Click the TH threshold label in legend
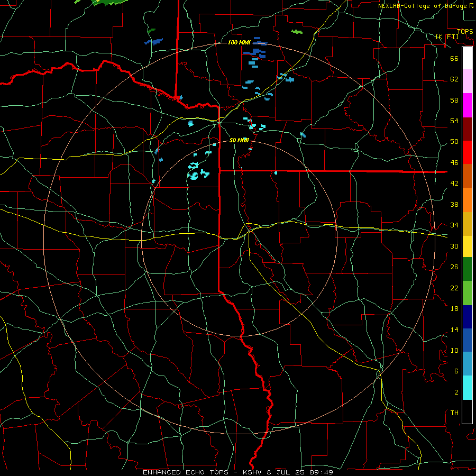476x476 pixels. click(x=454, y=413)
